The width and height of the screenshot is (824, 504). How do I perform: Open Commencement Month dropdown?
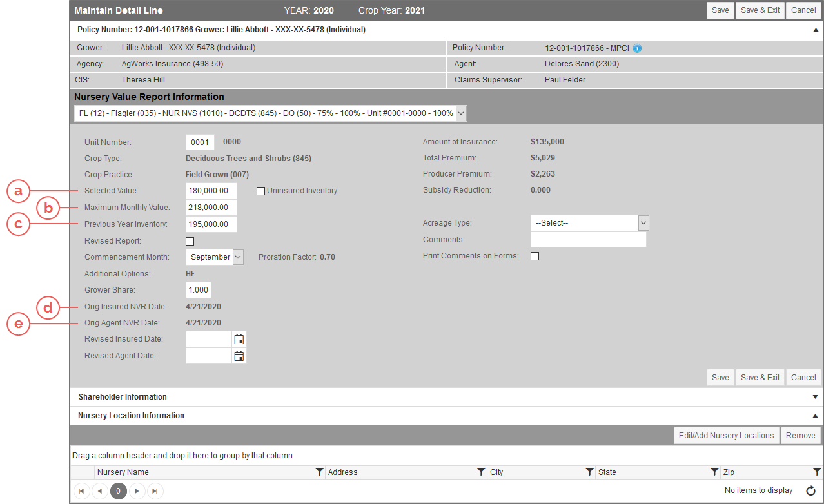click(x=238, y=257)
